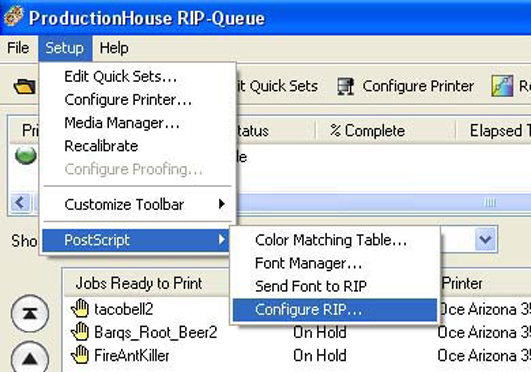Click the hand icon beside Barqs_Root_Beer2
531x372 pixels.
(x=80, y=331)
